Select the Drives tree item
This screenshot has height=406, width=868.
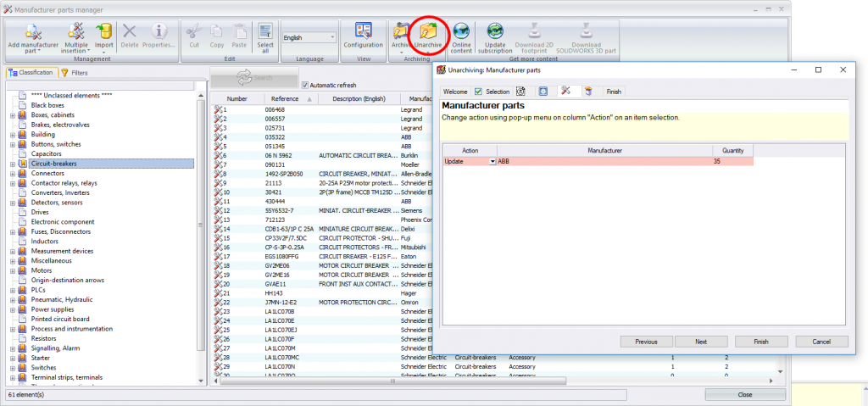coord(40,212)
